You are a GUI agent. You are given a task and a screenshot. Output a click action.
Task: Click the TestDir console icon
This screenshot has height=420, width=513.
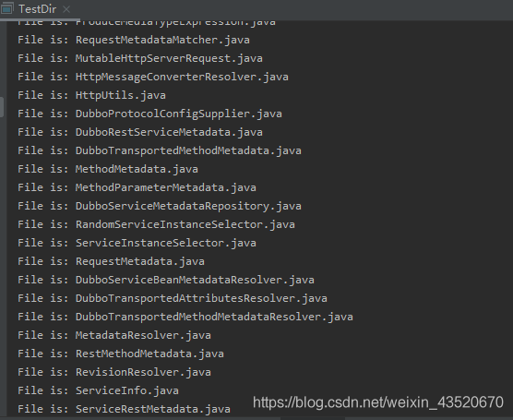[7, 9]
